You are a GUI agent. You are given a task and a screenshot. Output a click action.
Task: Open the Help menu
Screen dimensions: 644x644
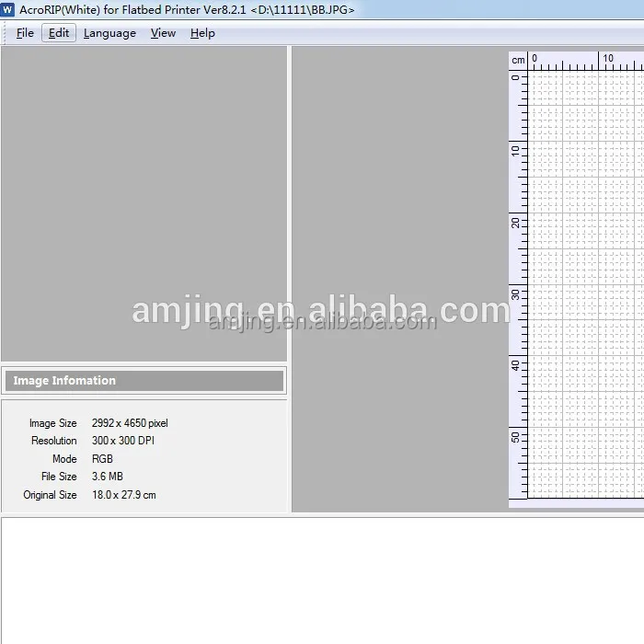click(202, 33)
